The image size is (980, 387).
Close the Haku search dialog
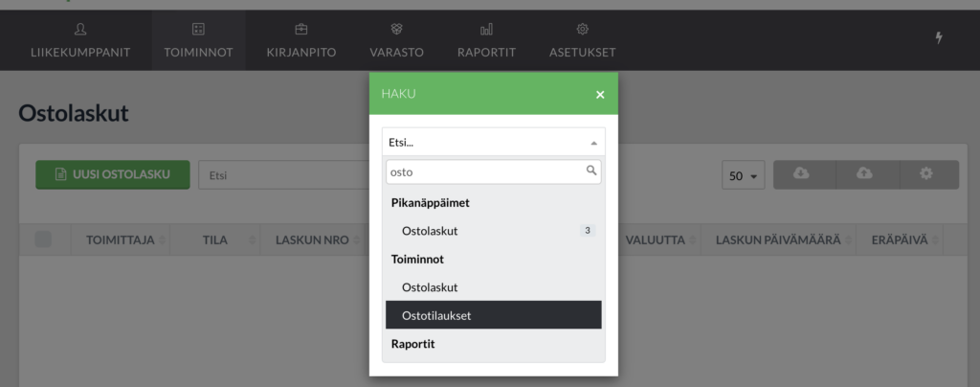(600, 95)
